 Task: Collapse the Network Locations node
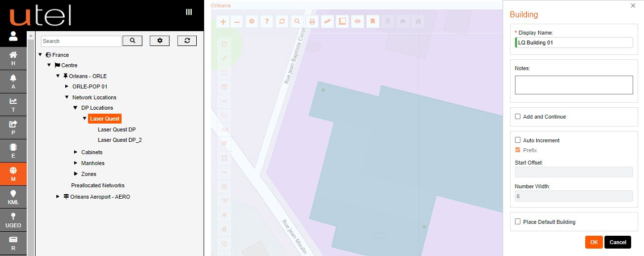coord(67,97)
